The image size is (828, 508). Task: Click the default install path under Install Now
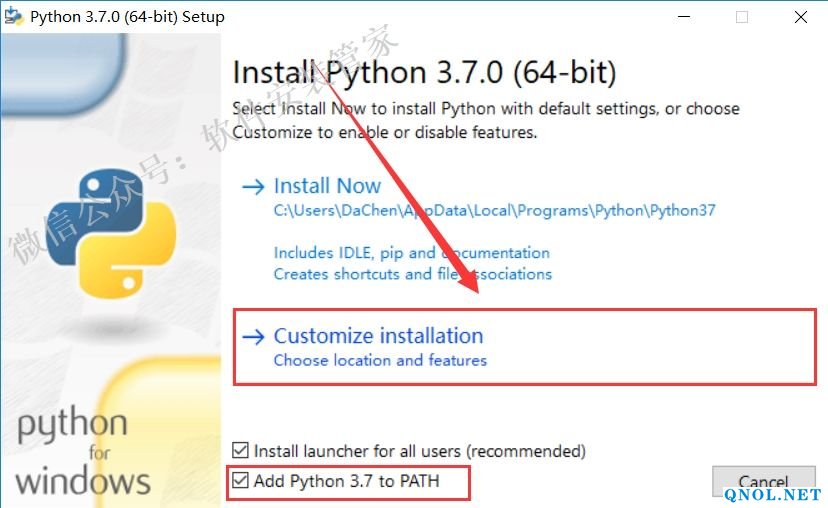pyautogui.click(x=494, y=211)
